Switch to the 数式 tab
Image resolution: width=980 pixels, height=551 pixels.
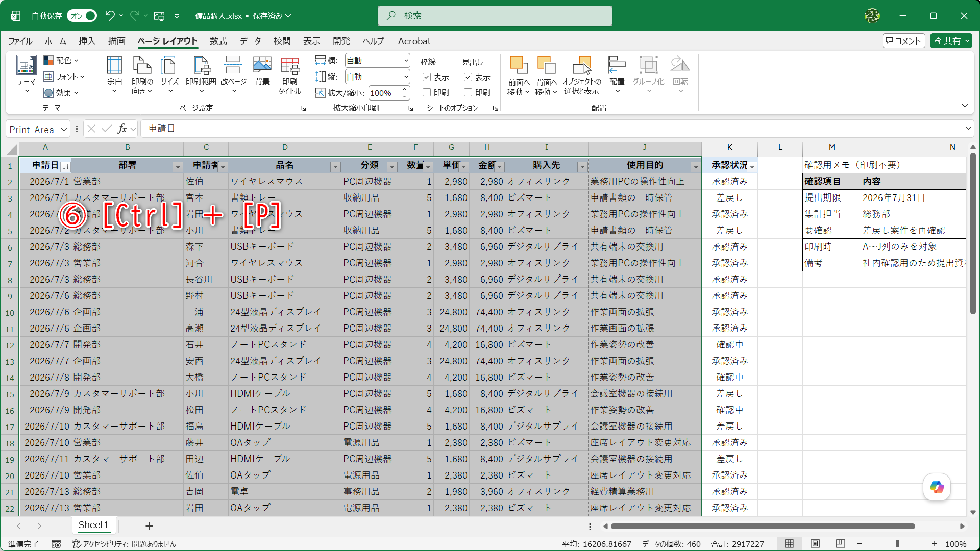coord(218,41)
